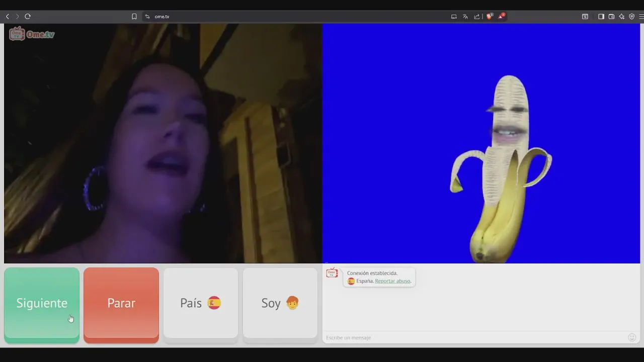Click the Reportar abuso link
Screen dimensions: 644x362
click(x=392, y=281)
